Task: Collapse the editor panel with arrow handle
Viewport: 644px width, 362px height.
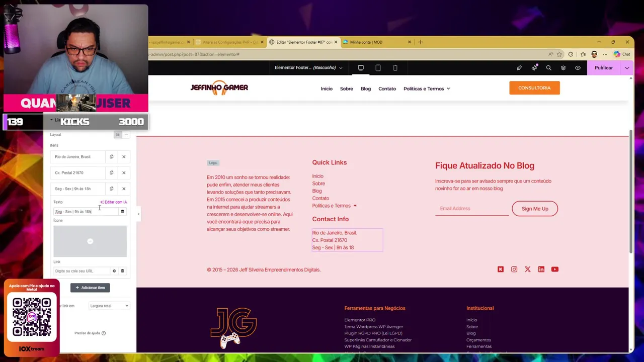Action: point(138,214)
